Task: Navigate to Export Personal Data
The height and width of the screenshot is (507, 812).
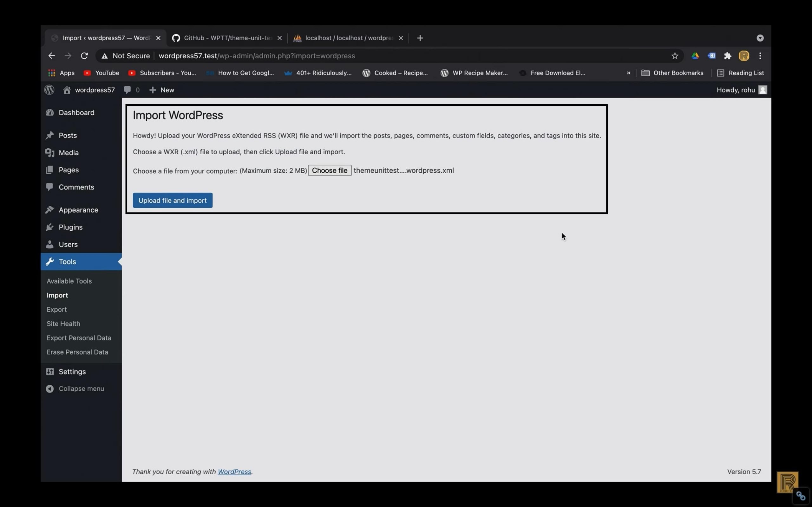Action: (x=78, y=337)
